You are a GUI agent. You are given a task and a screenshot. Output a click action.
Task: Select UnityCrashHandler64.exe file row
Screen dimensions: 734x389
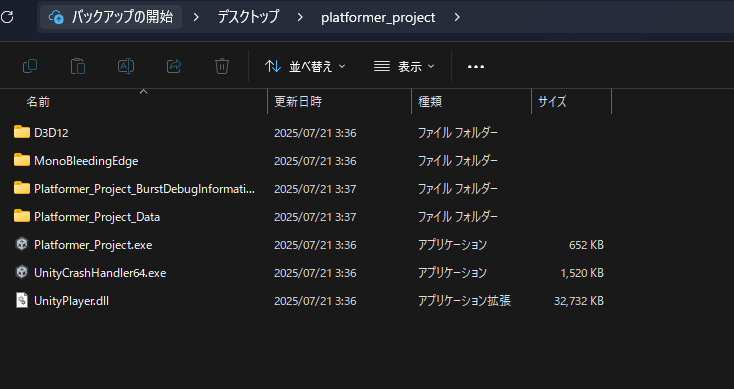click(x=309, y=272)
